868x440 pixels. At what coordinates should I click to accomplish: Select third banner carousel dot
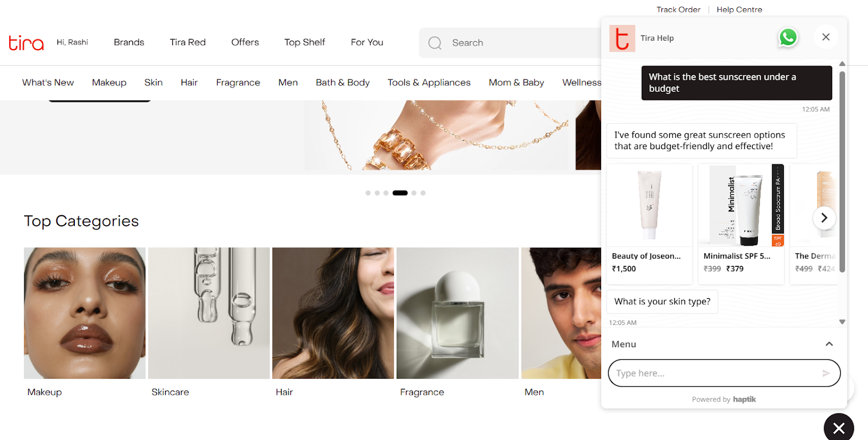coord(386,193)
